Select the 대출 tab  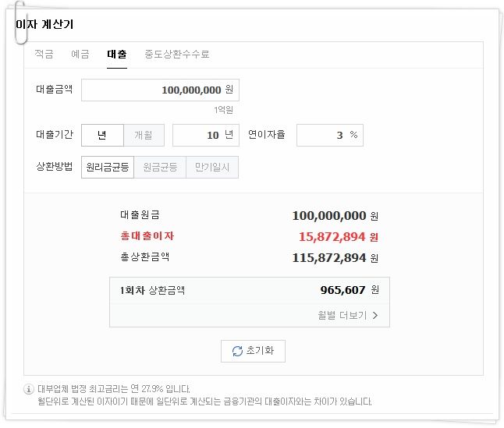coord(117,54)
